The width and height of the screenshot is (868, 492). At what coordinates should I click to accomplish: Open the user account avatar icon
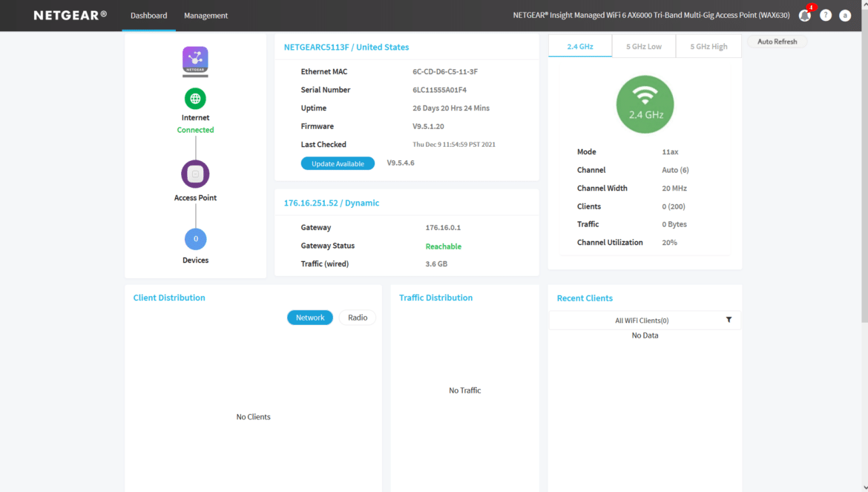(845, 16)
